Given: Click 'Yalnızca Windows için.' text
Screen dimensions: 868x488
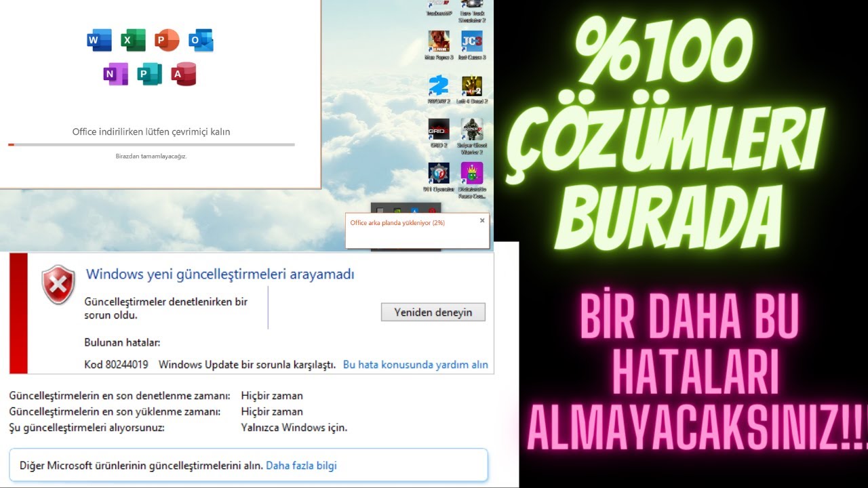Looking at the screenshot, I should [x=294, y=428].
